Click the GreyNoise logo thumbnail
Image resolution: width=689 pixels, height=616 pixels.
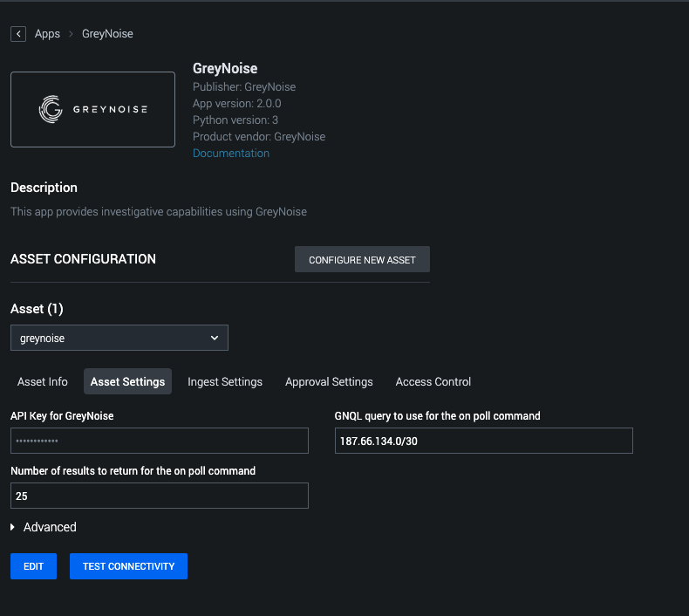pyautogui.click(x=92, y=109)
